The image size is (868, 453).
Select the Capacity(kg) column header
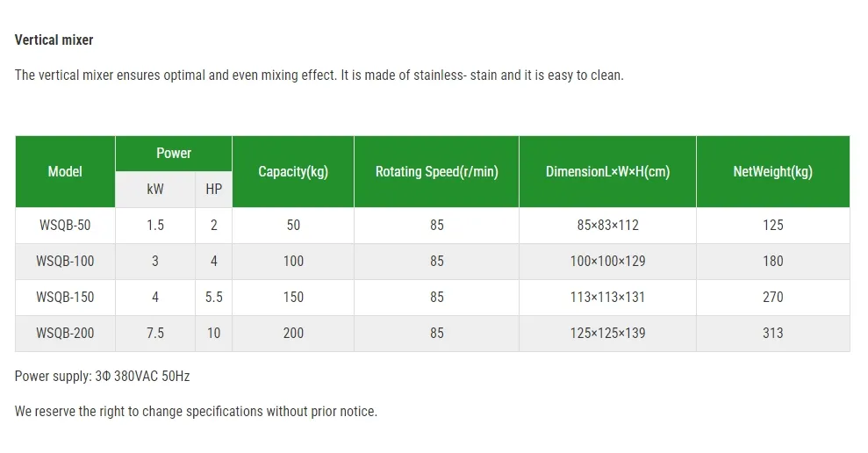click(x=293, y=172)
